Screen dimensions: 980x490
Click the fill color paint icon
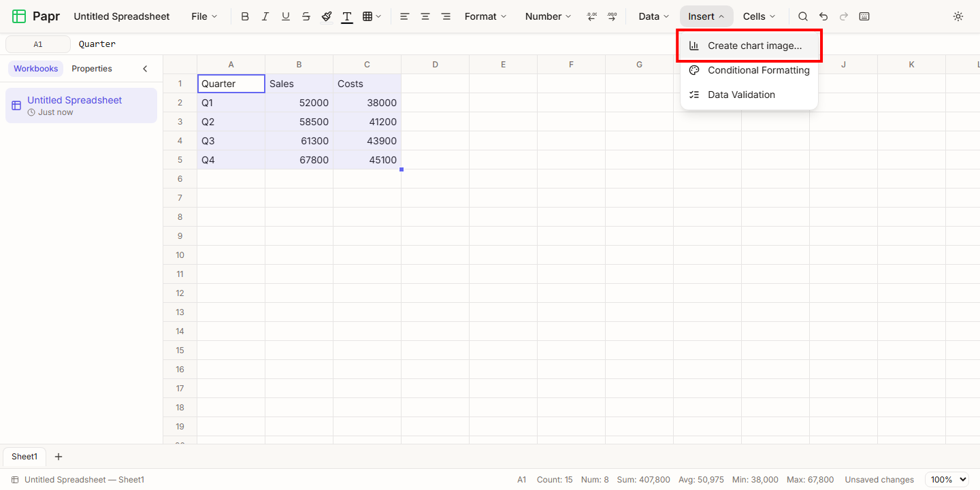point(327,16)
